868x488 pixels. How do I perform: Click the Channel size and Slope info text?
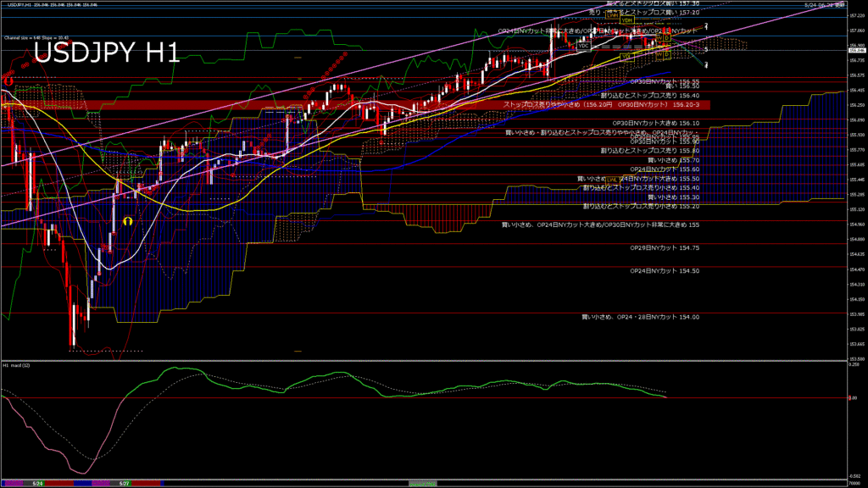36,38
